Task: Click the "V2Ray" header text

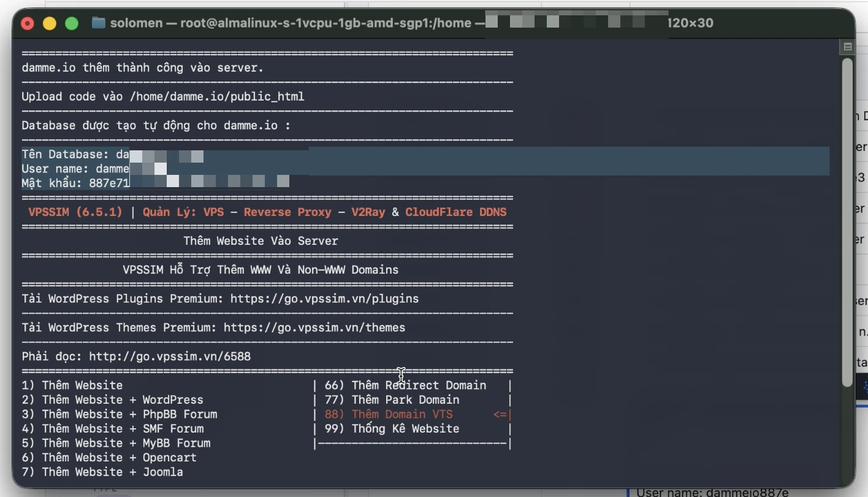Action: pyautogui.click(x=368, y=212)
